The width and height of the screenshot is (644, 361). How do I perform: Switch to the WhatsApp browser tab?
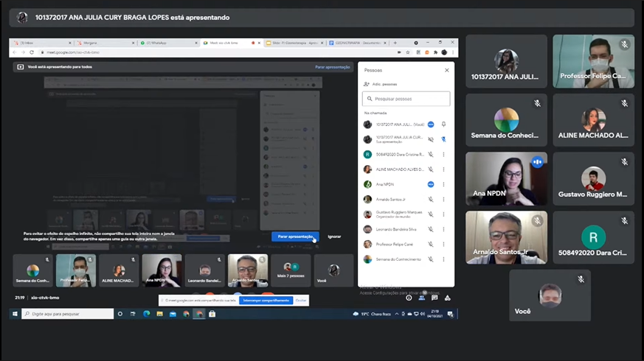click(159, 43)
